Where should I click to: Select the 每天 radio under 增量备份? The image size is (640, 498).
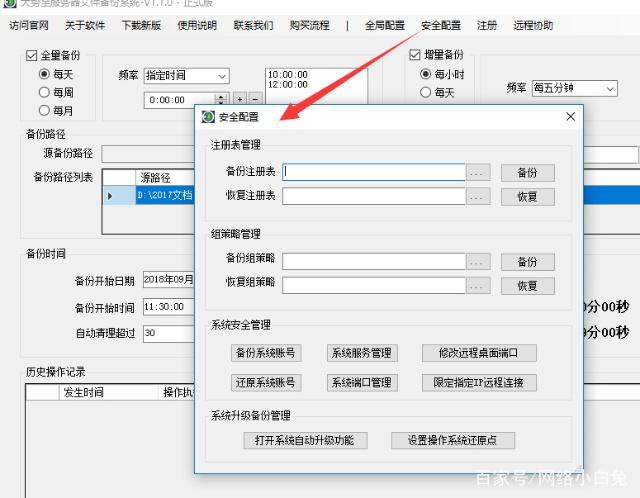425,92
